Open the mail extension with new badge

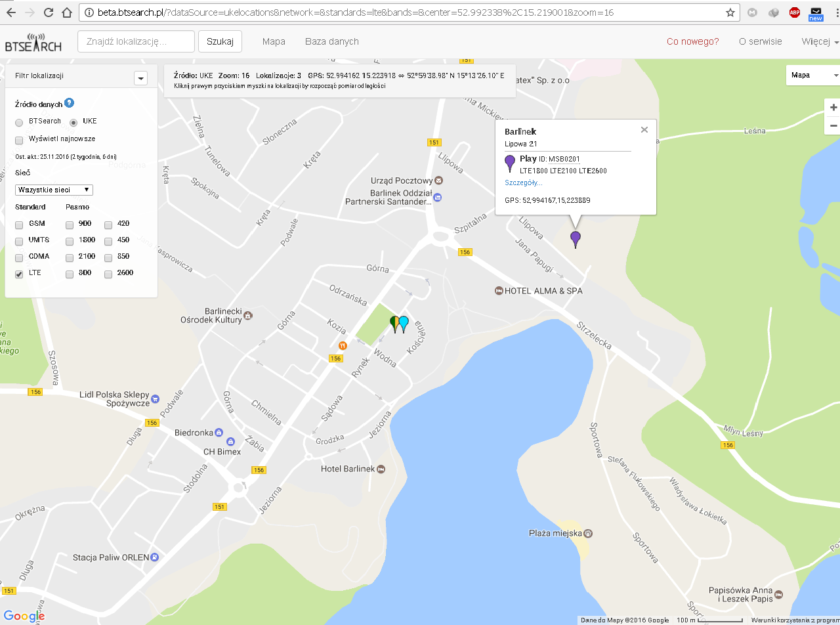(816, 14)
